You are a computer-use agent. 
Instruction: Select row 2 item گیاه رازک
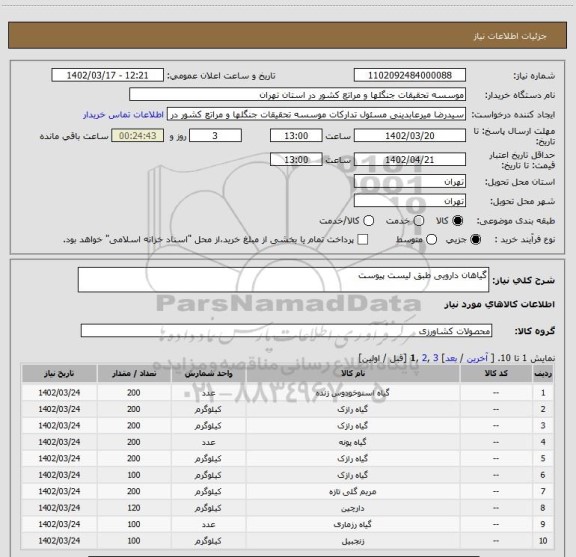click(x=352, y=409)
